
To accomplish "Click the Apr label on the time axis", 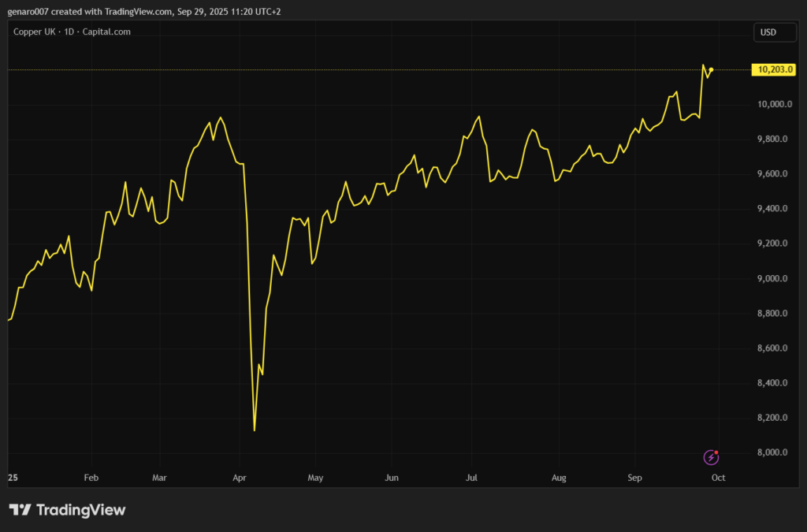I will point(240,478).
